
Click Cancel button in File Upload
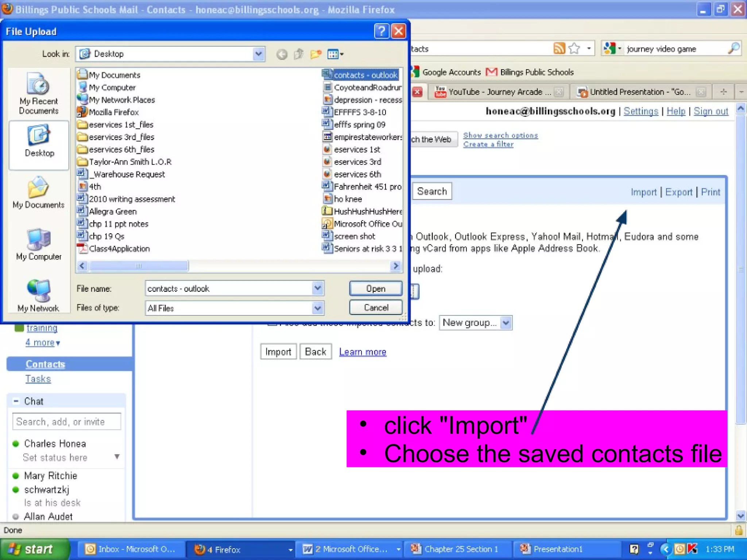pos(376,307)
